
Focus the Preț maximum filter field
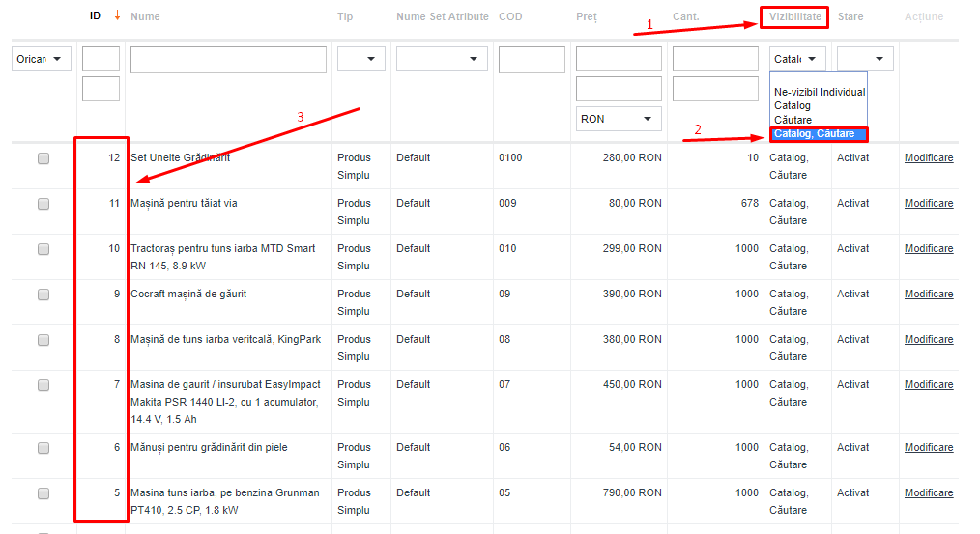619,89
